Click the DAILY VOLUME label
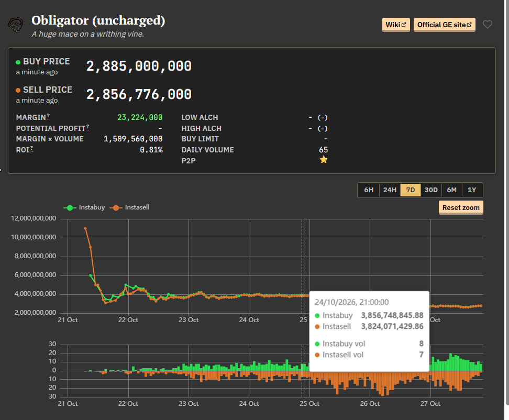The width and height of the screenshot is (509, 420). click(207, 150)
